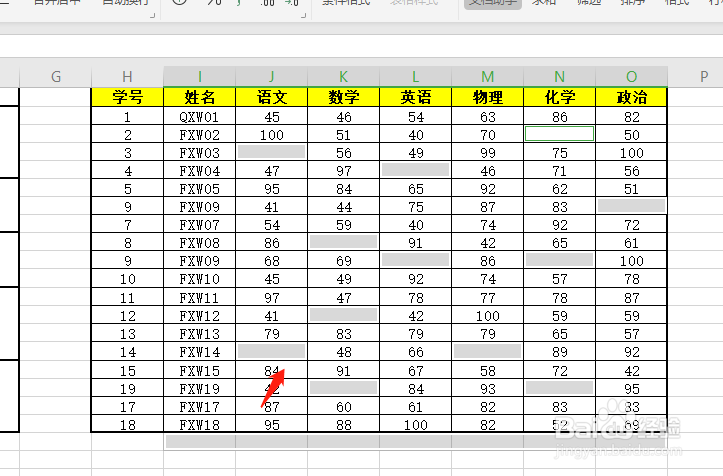The image size is (723, 476).
Task: Click the blank 数学 cell in FXW08 row
Action: click(x=344, y=243)
